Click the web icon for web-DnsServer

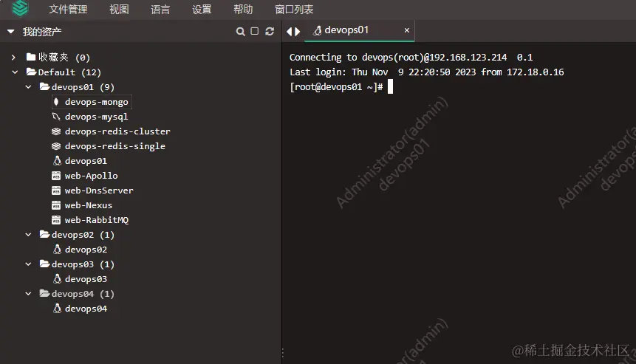56,190
